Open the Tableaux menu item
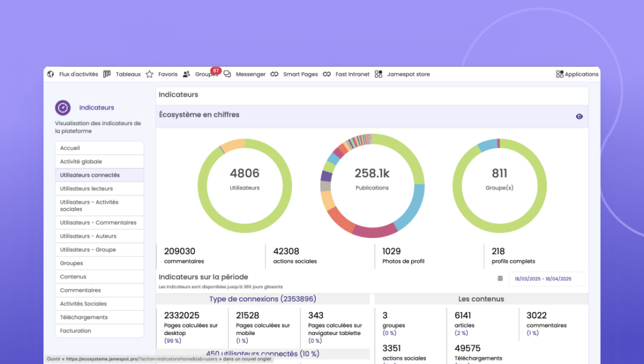 click(128, 74)
